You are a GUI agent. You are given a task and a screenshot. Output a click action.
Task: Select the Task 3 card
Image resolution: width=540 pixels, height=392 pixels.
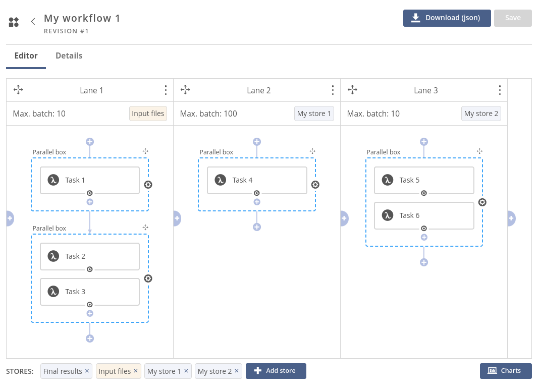(90, 292)
